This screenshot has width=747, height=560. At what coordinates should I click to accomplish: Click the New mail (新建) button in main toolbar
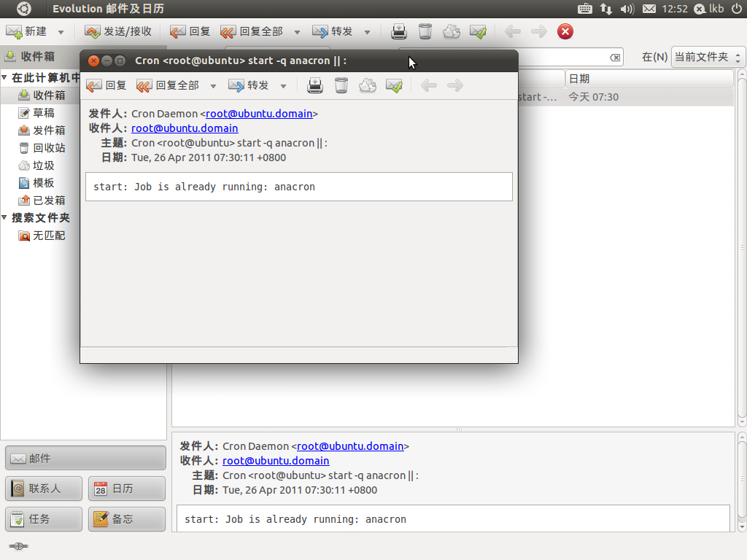[x=27, y=32]
